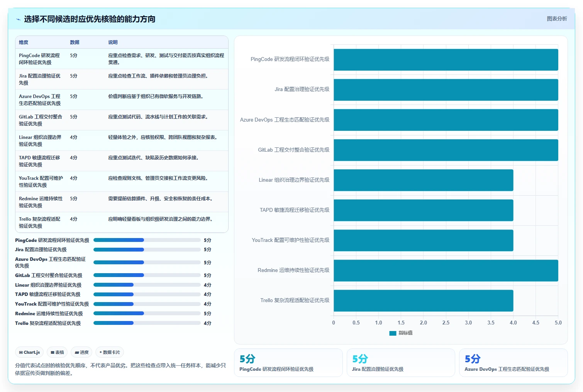Click the page title 选择不同候选时应优先核验的能力方向
This screenshot has width=583, height=392.
(x=90, y=19)
